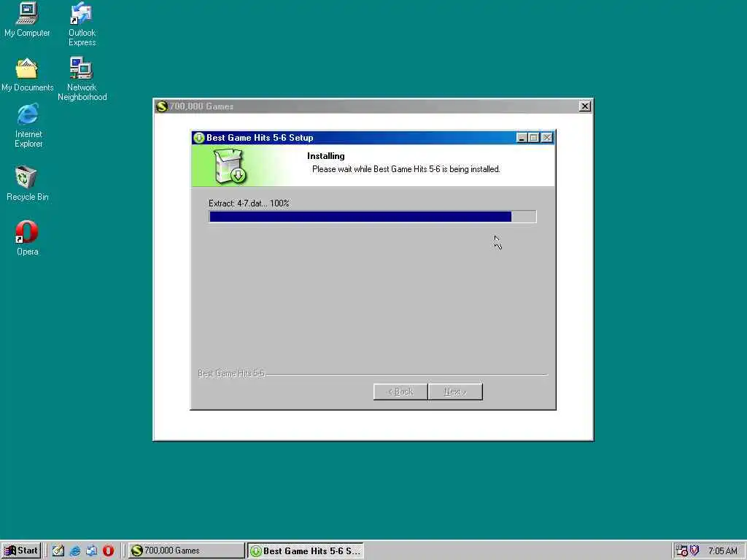Screen dimensions: 747x560
Task: Close the 700,000 Games window
Action: pos(584,106)
